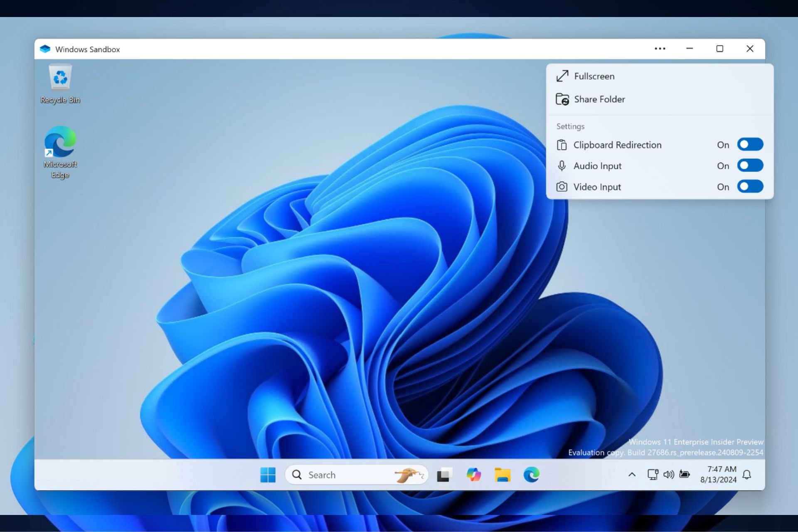Toggle the Video Input switch

(750, 187)
